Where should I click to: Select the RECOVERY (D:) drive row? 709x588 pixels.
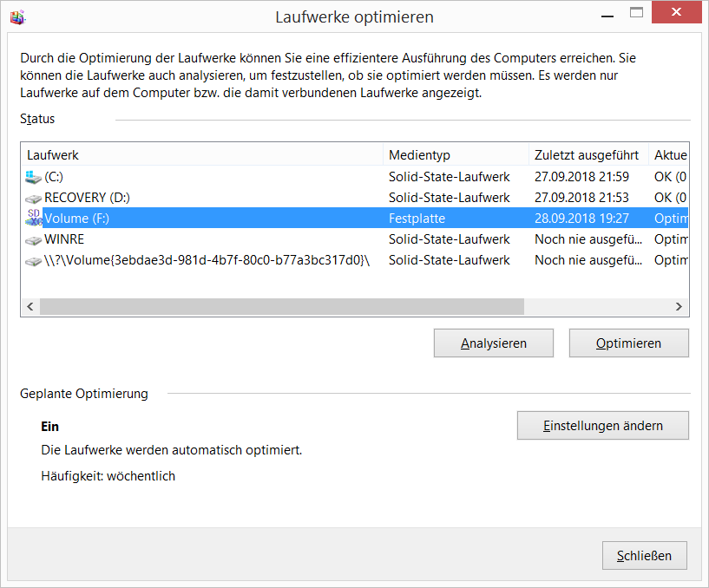(x=355, y=198)
